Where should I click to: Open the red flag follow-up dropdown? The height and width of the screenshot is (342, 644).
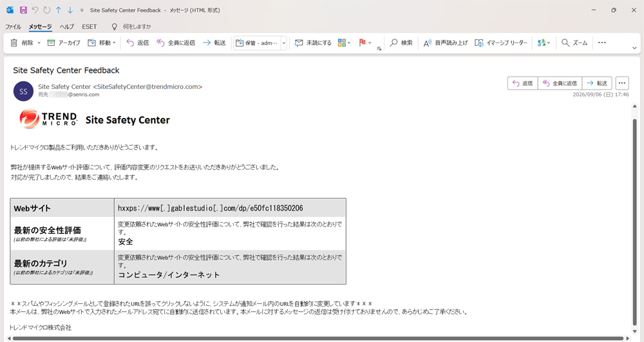click(370, 43)
